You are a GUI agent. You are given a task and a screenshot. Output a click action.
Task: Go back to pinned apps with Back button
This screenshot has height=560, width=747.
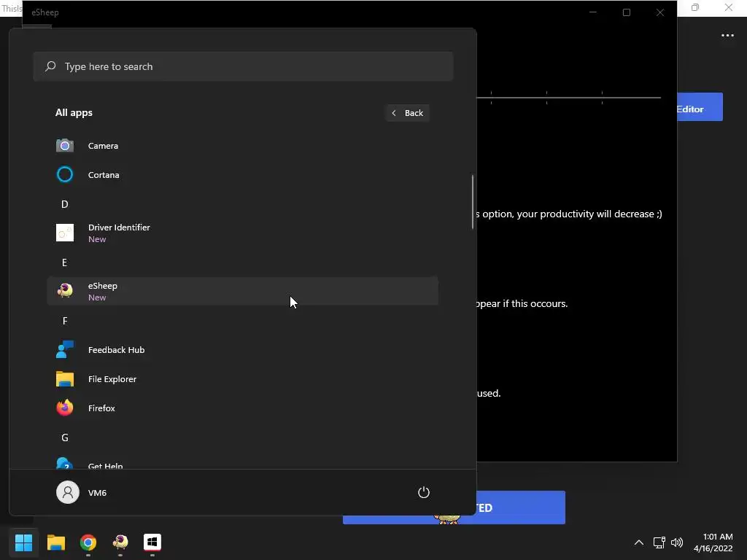tap(407, 113)
